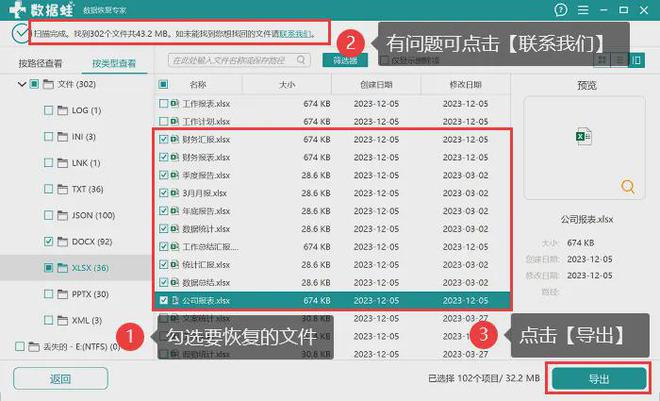Toggle the XLSX (36) category checkbox
Viewport: 660px width, 401px height.
[48, 268]
